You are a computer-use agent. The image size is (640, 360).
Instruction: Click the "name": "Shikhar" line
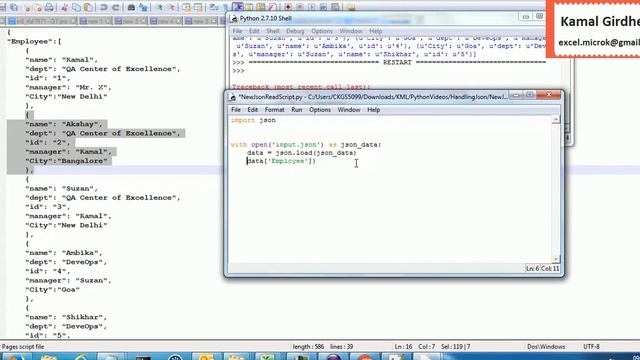(x=67, y=317)
